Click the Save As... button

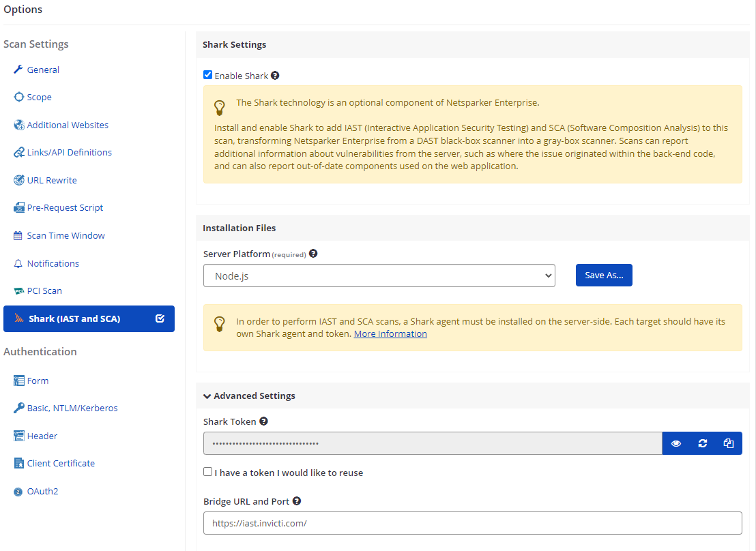[604, 275]
